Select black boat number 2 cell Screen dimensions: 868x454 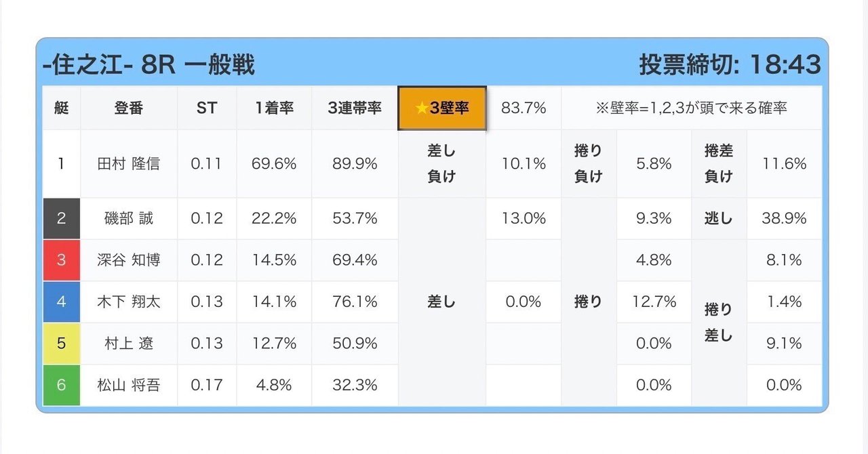tap(61, 218)
